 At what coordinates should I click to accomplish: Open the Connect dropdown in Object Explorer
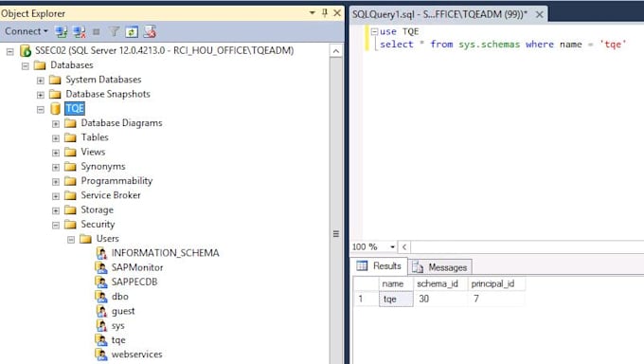coord(27,31)
